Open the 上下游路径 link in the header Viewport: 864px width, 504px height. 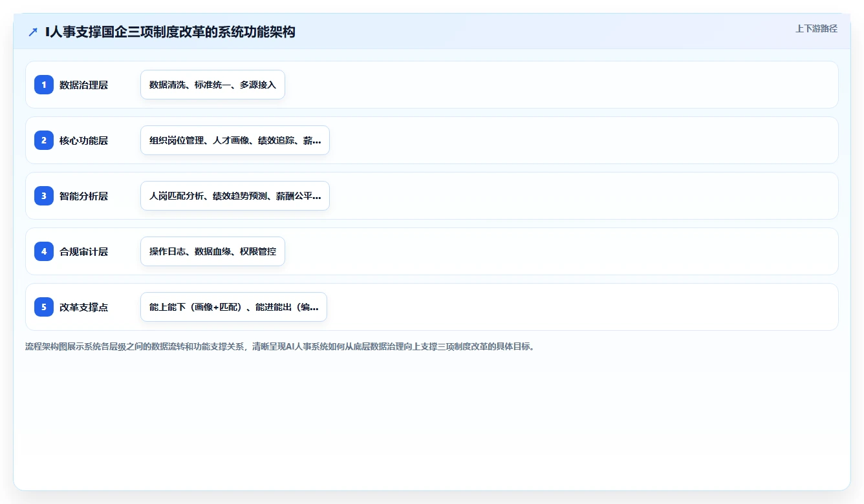[816, 28]
